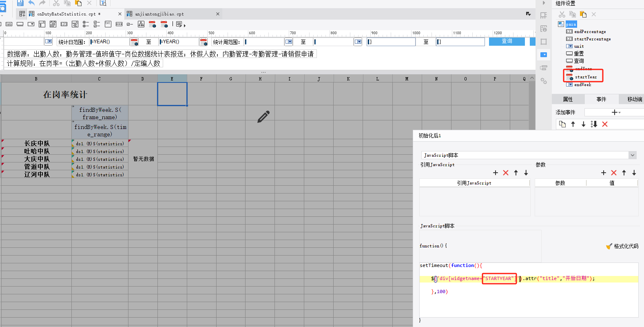Click the text preview icon in the top toolbar
This screenshot has height=327, width=644.
click(x=103, y=3)
